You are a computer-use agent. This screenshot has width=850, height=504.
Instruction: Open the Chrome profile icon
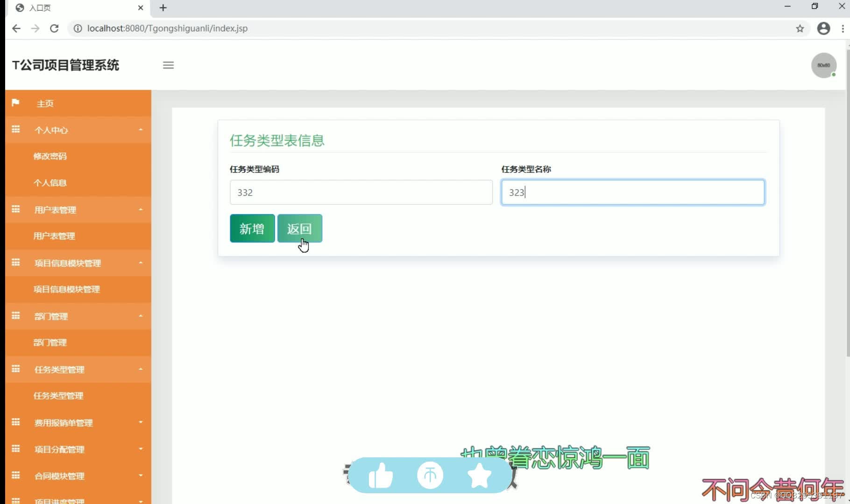tap(823, 28)
